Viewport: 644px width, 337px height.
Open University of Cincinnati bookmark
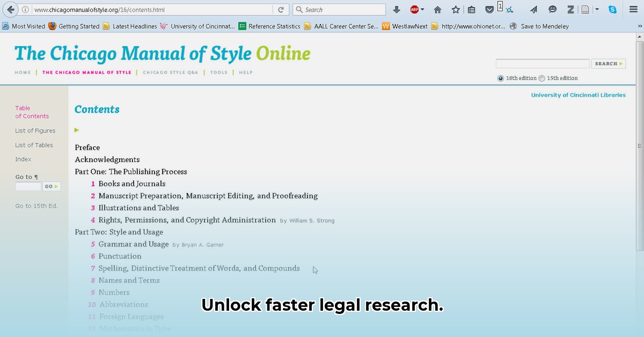pos(197,26)
